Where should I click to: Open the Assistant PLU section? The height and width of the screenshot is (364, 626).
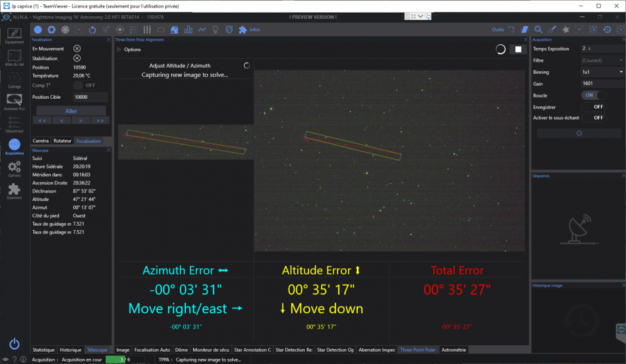(14, 103)
